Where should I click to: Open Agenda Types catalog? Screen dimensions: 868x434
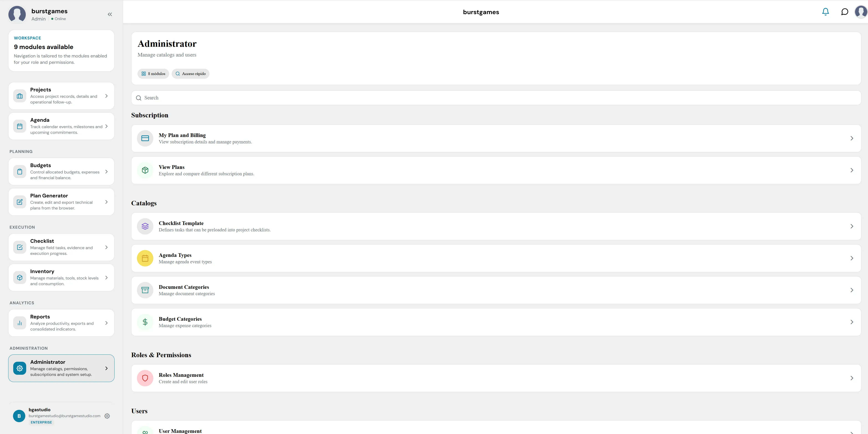496,258
